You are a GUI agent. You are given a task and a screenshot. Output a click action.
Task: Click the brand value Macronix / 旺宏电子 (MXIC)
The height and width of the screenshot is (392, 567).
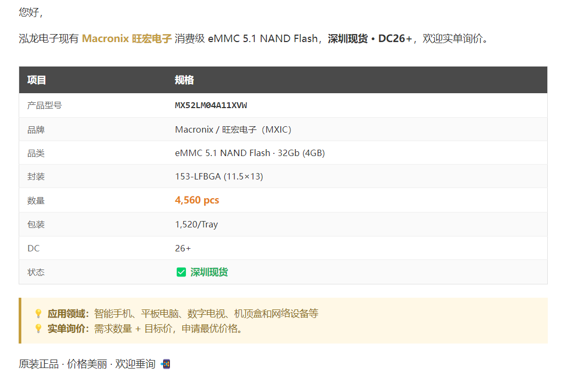(233, 129)
